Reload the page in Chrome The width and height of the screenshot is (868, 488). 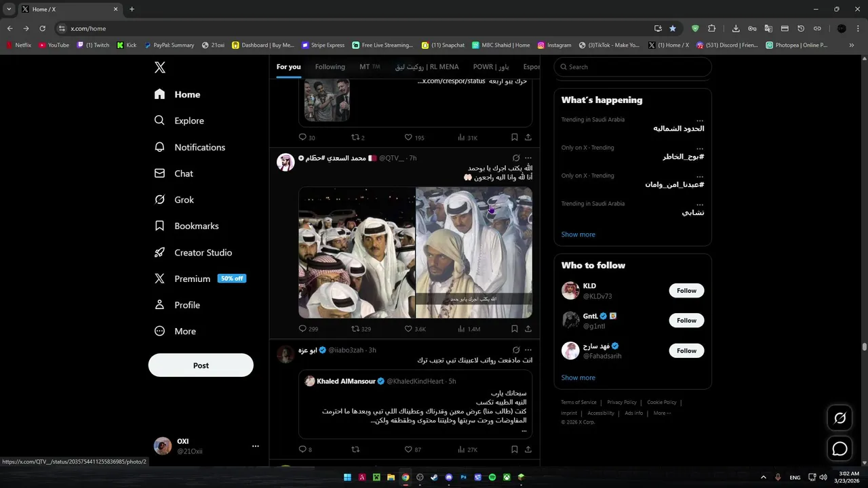tap(42, 28)
